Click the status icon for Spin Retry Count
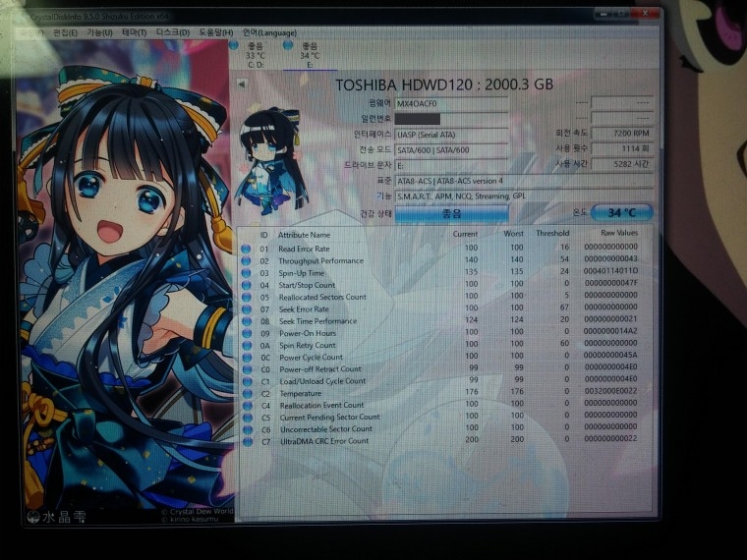Screen dimensions: 747x560 click(x=247, y=345)
